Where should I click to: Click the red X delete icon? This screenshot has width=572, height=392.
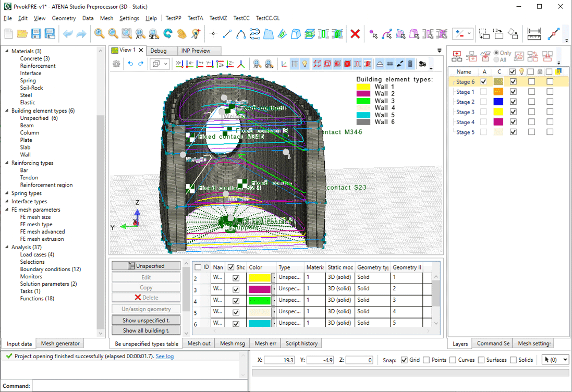click(x=355, y=34)
